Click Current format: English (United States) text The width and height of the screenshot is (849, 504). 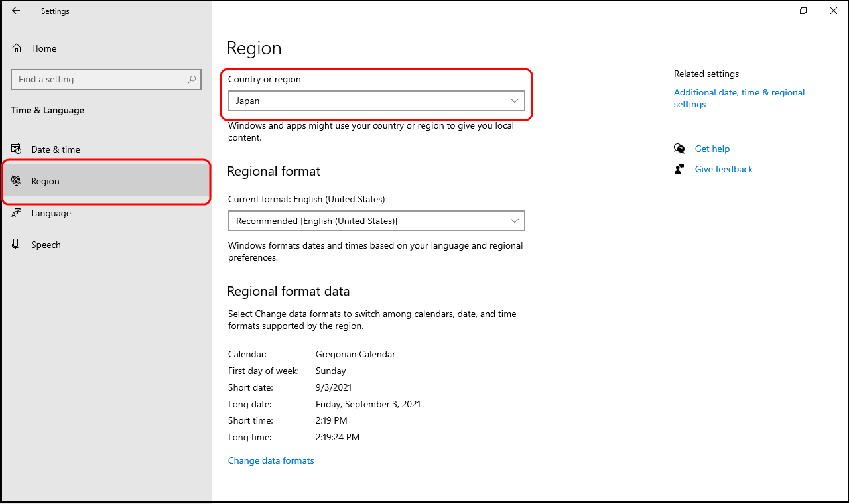(x=306, y=199)
